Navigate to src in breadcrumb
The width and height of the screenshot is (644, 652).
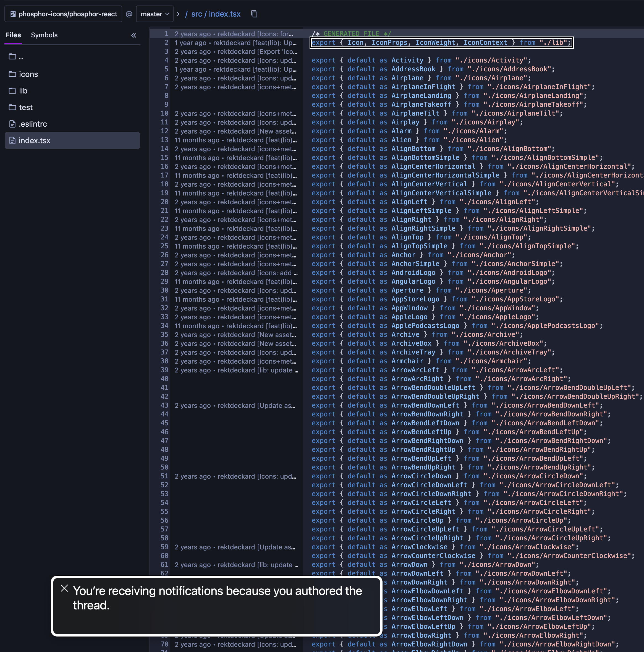tap(196, 14)
